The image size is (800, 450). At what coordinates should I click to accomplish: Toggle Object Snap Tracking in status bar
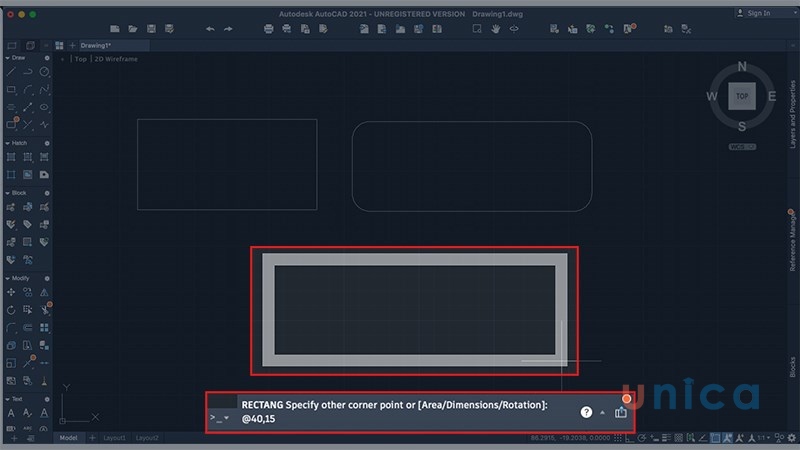(x=703, y=438)
